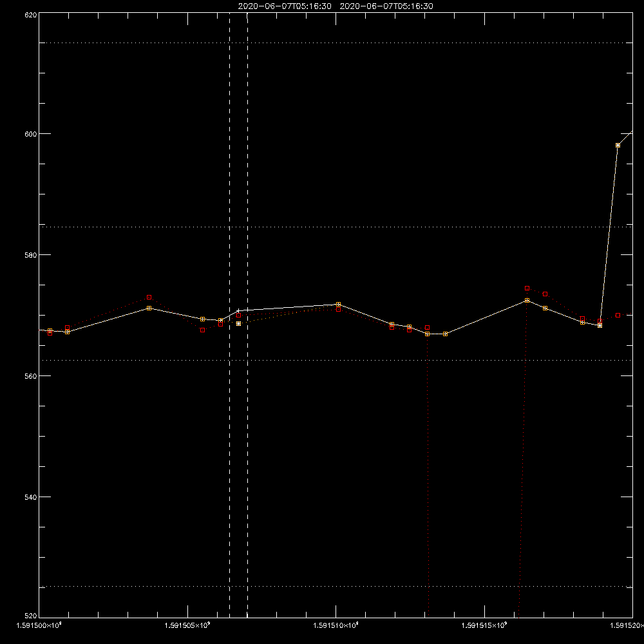644x644 pixels.
Task: Select the orange square marker peaking near 1.591510×10⁹
Action: [x=338, y=305]
